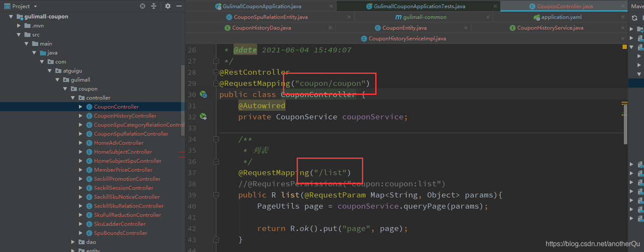Collapse the main folder

click(x=27, y=44)
